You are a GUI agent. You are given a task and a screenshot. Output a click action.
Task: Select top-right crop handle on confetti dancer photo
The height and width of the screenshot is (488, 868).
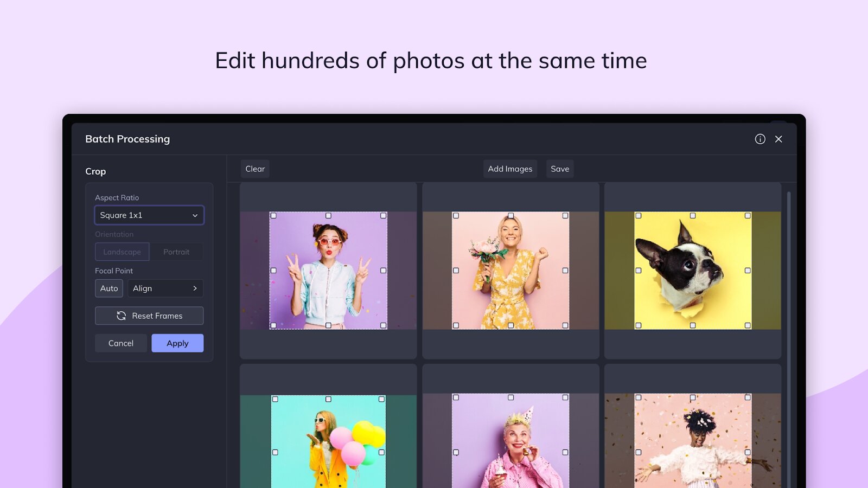coord(748,397)
